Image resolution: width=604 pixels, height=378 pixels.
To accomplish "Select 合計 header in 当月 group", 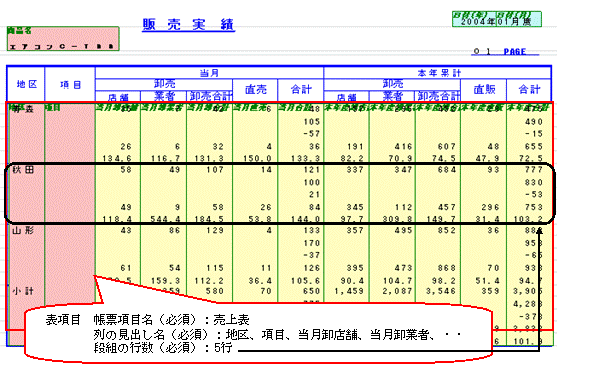I will click(x=301, y=89).
